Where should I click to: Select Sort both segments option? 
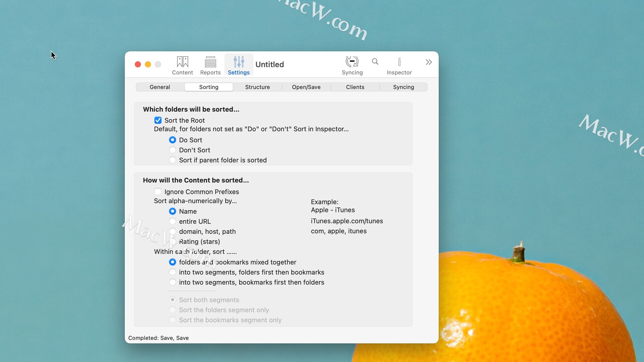[172, 300]
